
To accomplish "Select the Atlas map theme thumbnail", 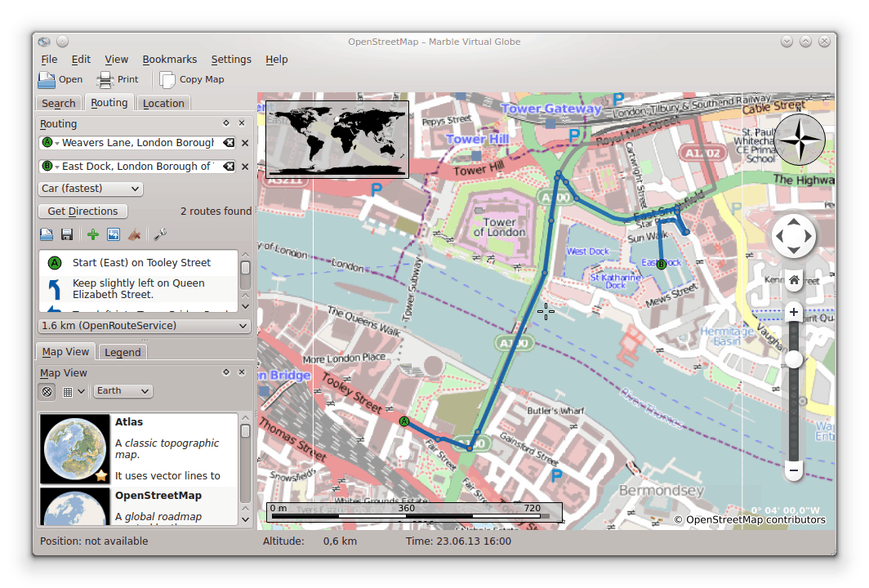I will click(x=75, y=449).
